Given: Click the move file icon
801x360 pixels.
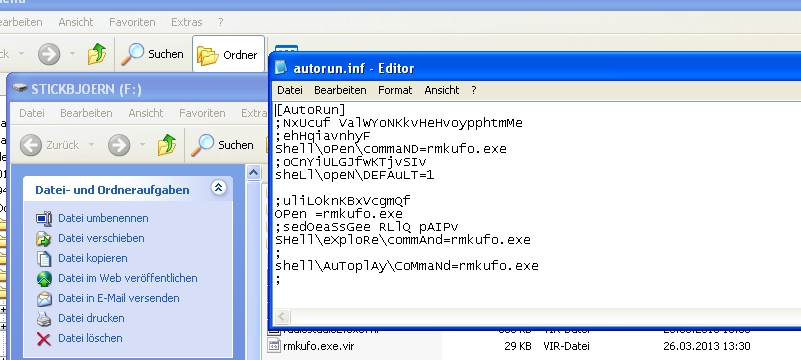Looking at the screenshot, I should tap(44, 238).
